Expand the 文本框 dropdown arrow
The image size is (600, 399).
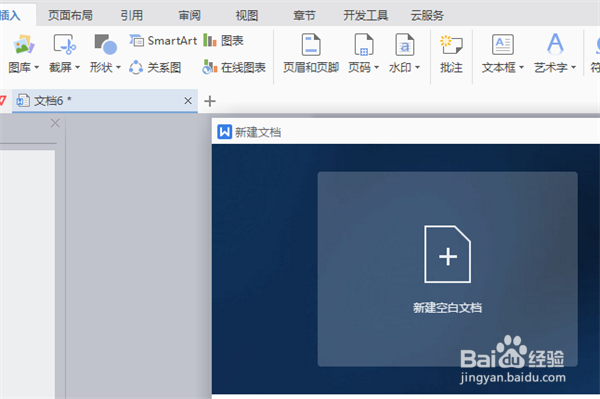[522, 67]
